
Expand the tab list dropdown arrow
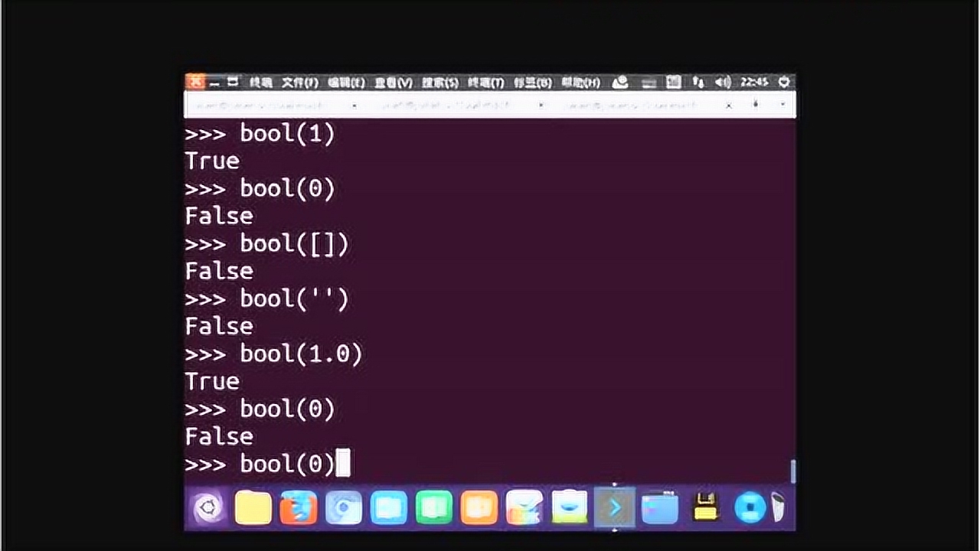coord(782,105)
